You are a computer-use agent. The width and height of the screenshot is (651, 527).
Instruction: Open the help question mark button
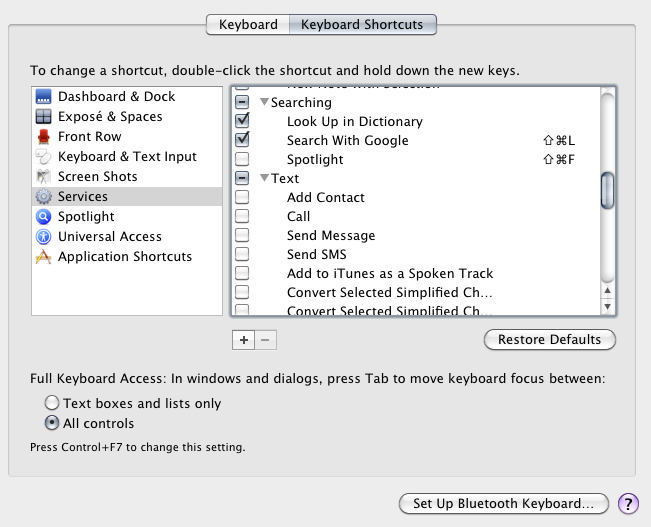click(x=628, y=503)
